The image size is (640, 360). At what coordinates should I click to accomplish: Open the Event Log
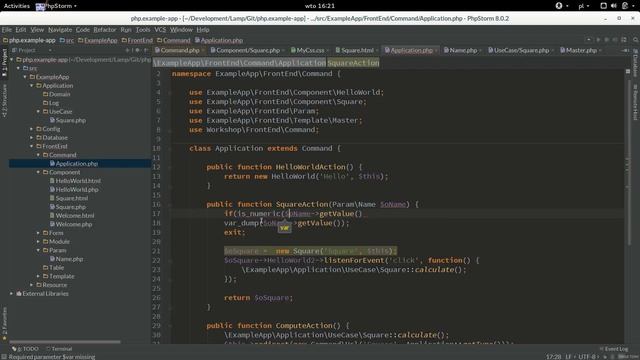click(x=613, y=349)
